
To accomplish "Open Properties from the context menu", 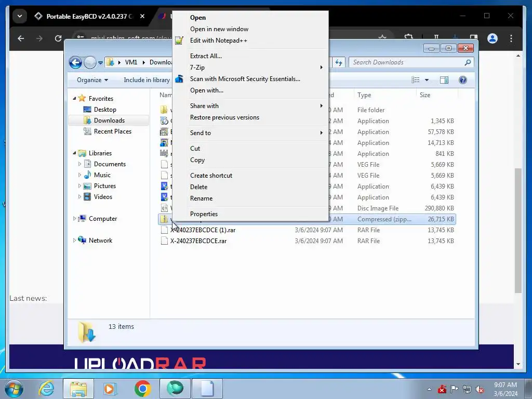I will pyautogui.click(x=204, y=214).
